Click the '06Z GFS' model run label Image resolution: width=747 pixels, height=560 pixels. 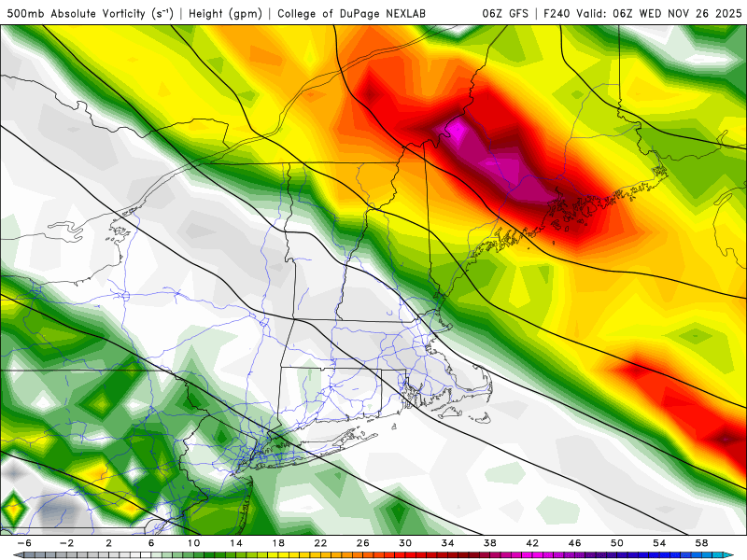pos(505,14)
